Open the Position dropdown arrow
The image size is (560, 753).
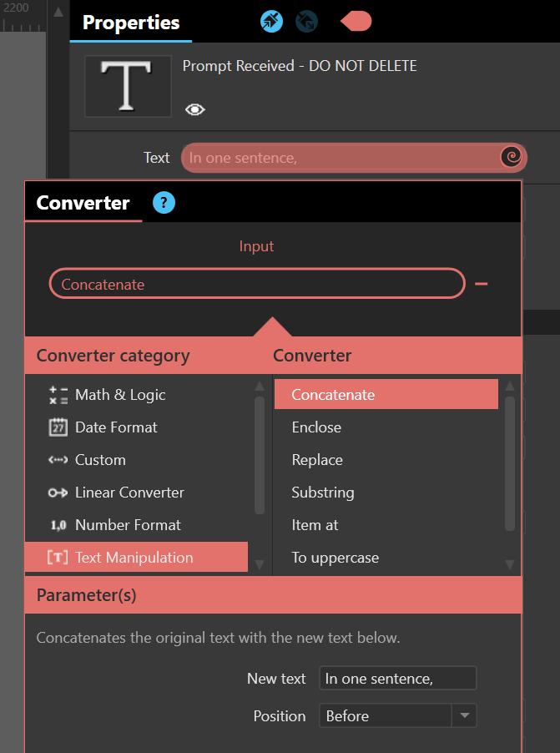point(464,715)
